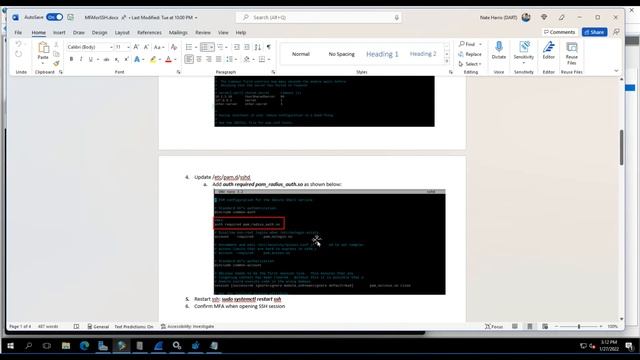
Task: Open the References tab
Action: pyautogui.click(x=149, y=32)
